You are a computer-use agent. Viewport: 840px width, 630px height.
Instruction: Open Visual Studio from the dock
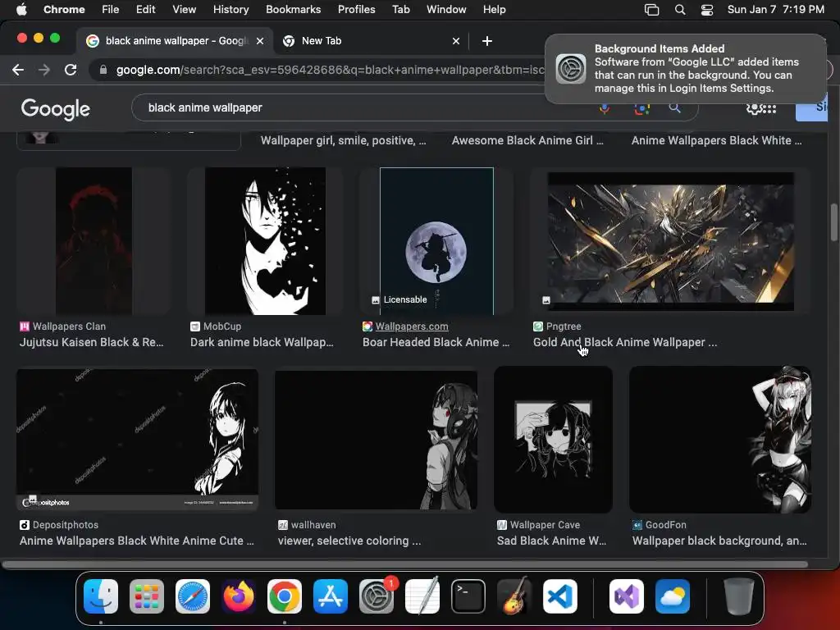click(627, 596)
